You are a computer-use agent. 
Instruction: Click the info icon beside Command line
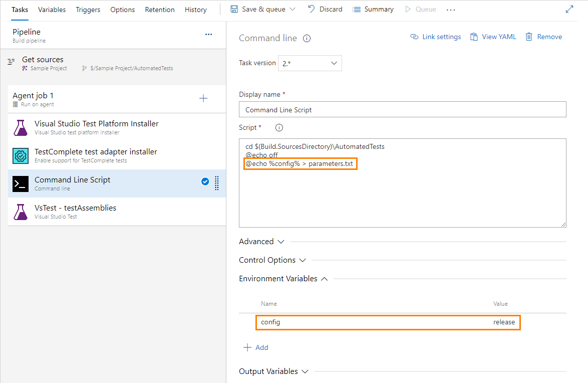click(306, 38)
